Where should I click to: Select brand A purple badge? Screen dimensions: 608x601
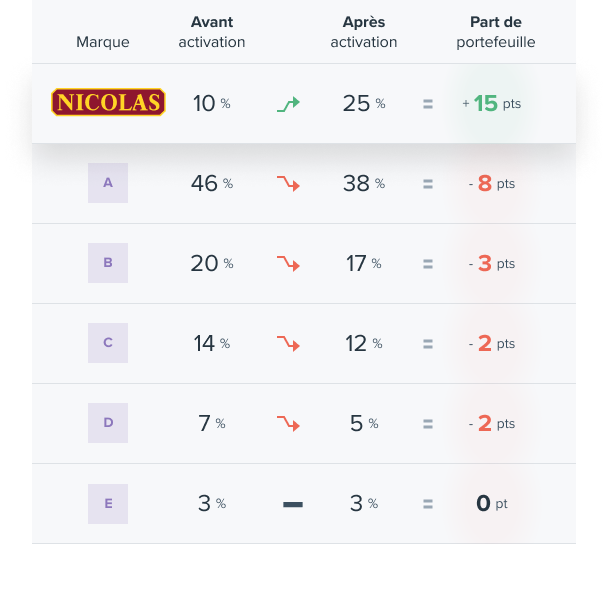[108, 183]
